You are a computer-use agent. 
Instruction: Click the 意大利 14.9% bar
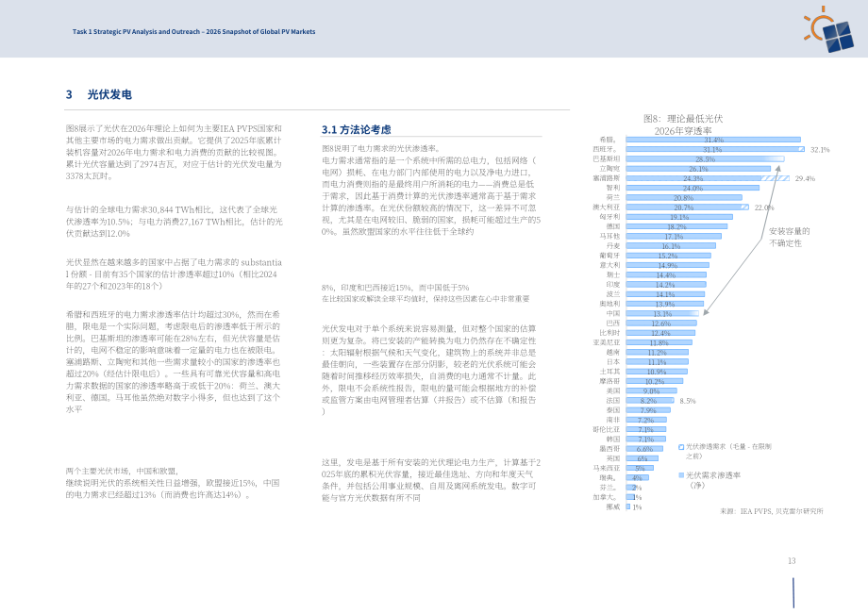click(668, 266)
